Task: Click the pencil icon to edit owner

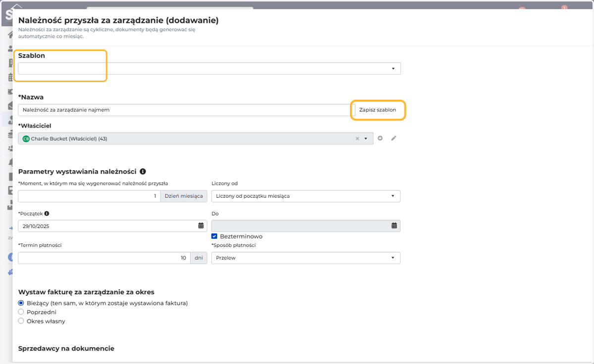Action: [x=394, y=138]
